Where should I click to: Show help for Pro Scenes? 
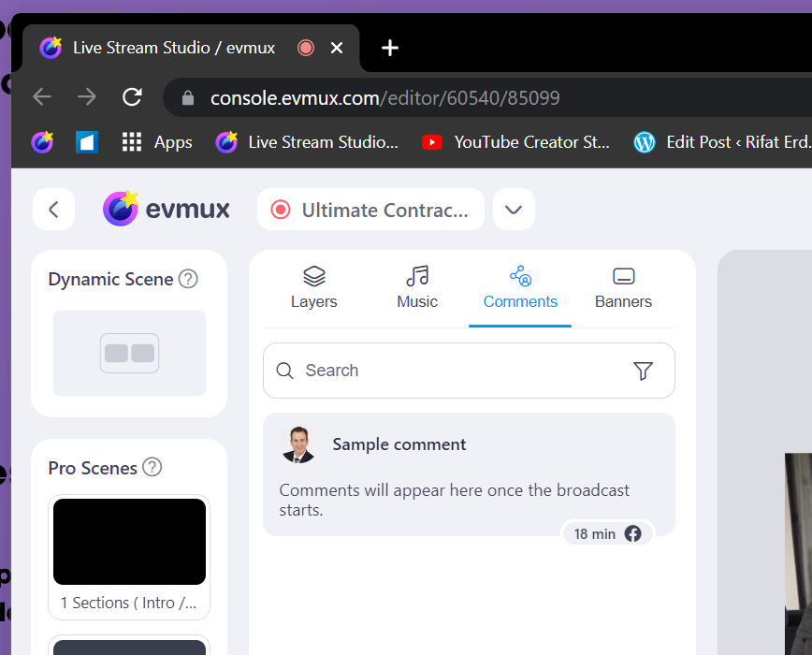(152, 468)
